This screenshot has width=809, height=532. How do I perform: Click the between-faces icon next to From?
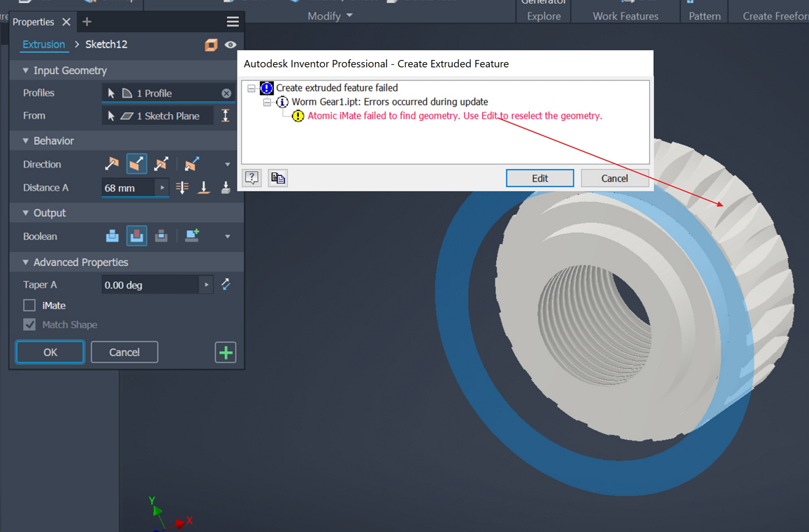(x=226, y=115)
